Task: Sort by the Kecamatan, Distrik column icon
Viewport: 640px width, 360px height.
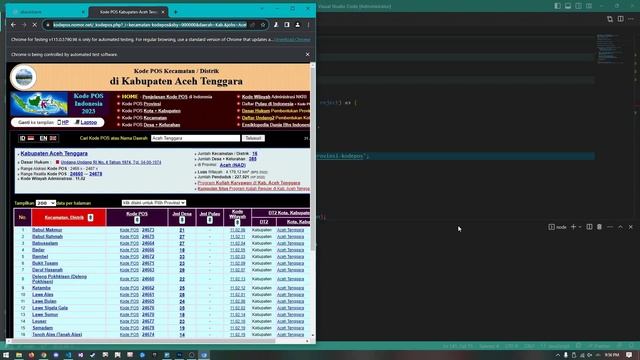Action: pyautogui.click(x=91, y=218)
